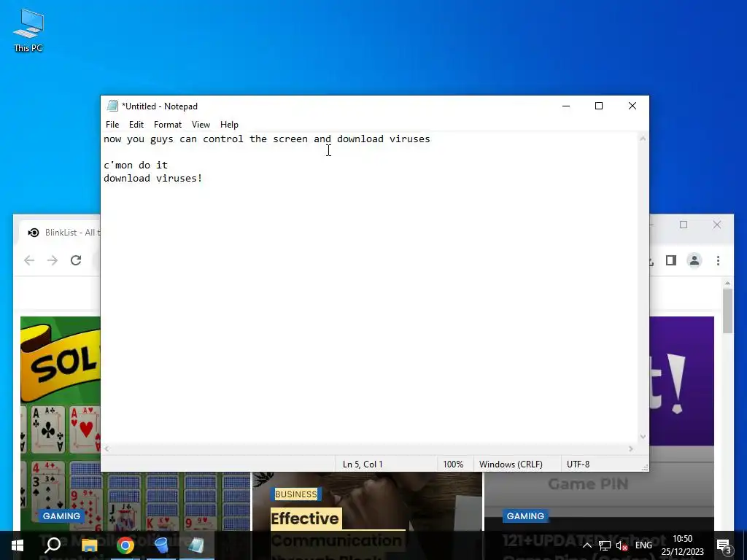This screenshot has width=747, height=560.
Task: Select the BlinkList tab in Chrome
Action: pyautogui.click(x=60, y=233)
